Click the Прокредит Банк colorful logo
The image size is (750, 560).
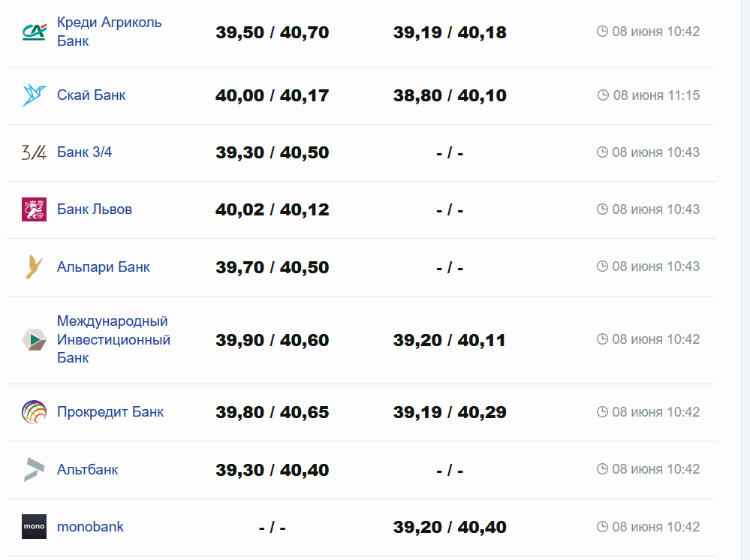point(34,412)
